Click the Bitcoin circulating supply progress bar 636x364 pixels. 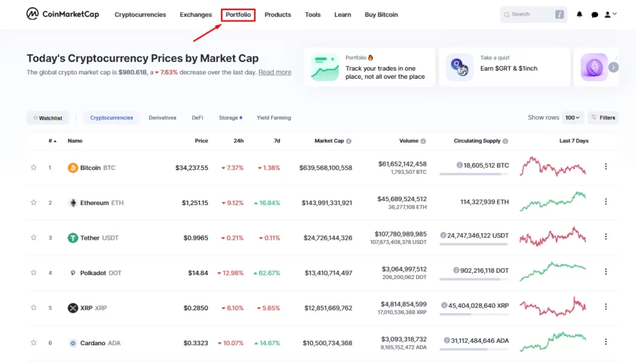coord(470,174)
